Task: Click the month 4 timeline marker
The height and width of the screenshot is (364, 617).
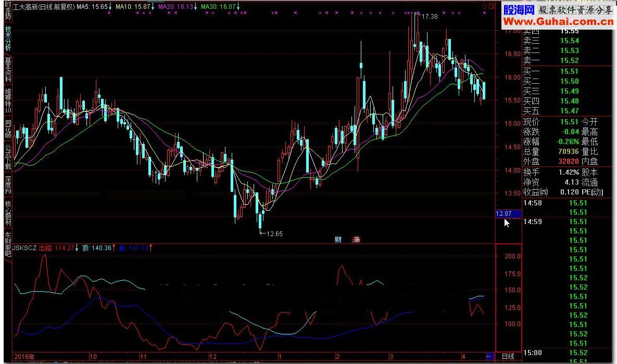Action: point(463,357)
